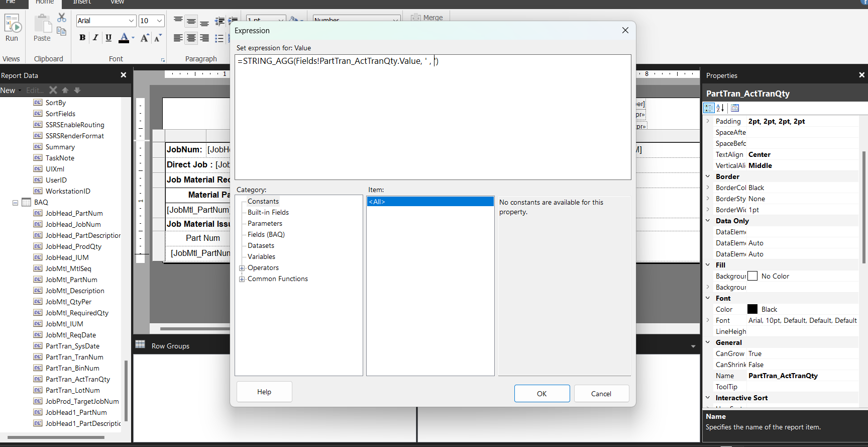Select the Fields (BAQ) category
The height and width of the screenshot is (447, 868).
click(266, 235)
